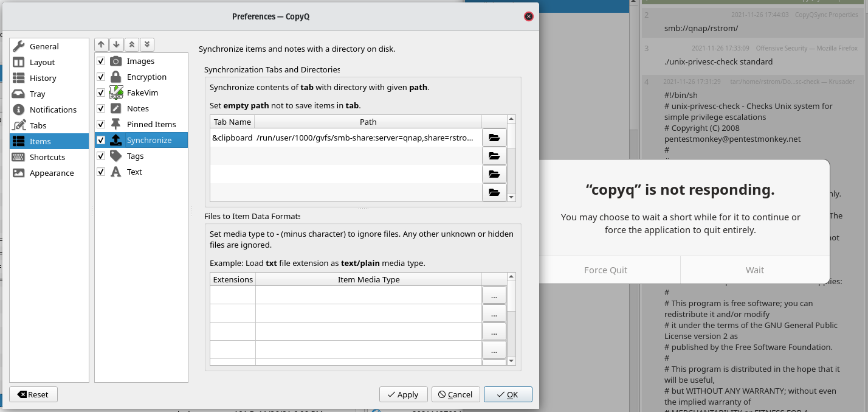Move the selected plugin up
The width and height of the screenshot is (868, 412).
(x=101, y=44)
